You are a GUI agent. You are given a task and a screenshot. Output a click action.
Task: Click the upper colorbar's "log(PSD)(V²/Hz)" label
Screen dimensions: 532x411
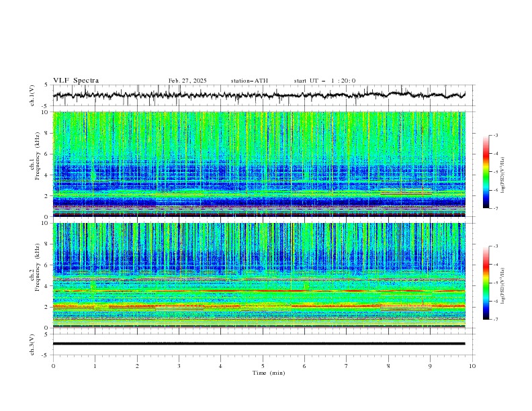[x=503, y=175]
